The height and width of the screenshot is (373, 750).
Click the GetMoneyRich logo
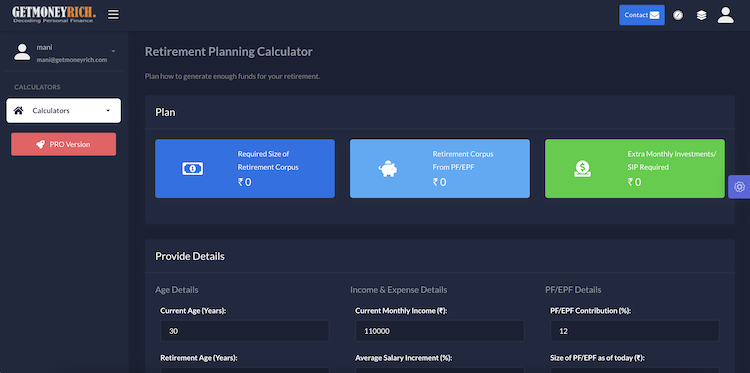tap(54, 14)
